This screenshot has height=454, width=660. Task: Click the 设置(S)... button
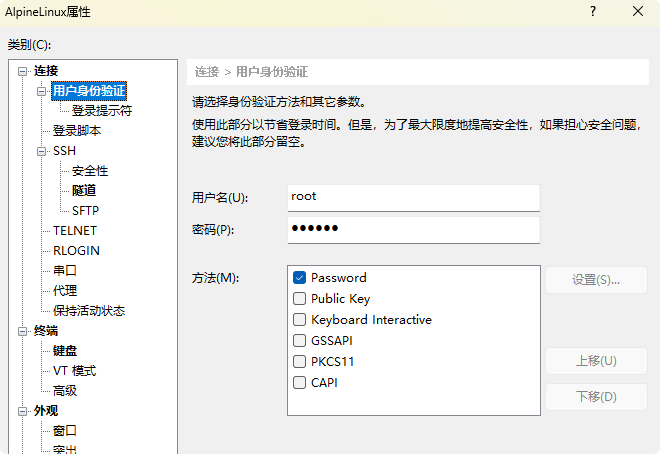coord(596,280)
